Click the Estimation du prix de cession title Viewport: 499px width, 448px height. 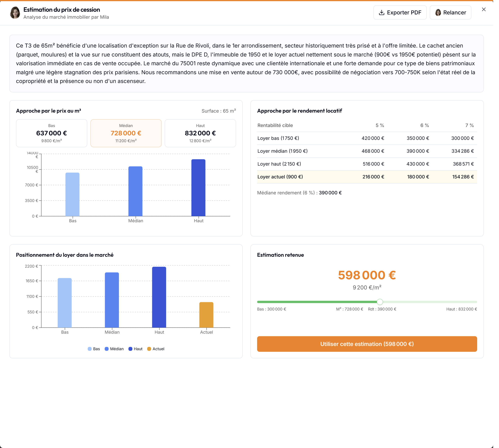pyautogui.click(x=62, y=10)
